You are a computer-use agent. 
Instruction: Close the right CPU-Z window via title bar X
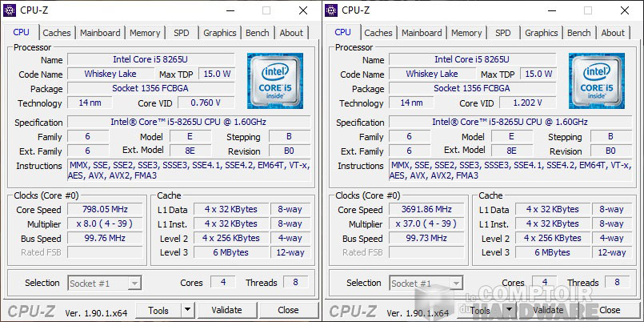pyautogui.click(x=625, y=10)
